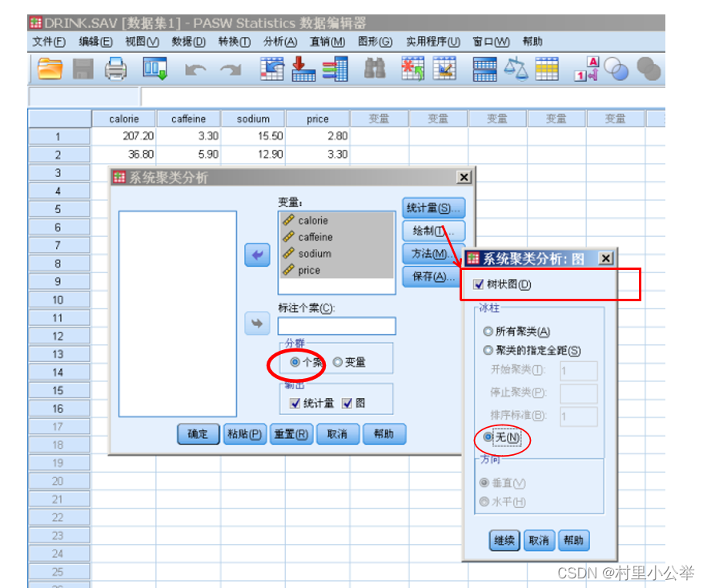
Task: Uncheck the 树状图(D) checkbox
Action: [479, 283]
